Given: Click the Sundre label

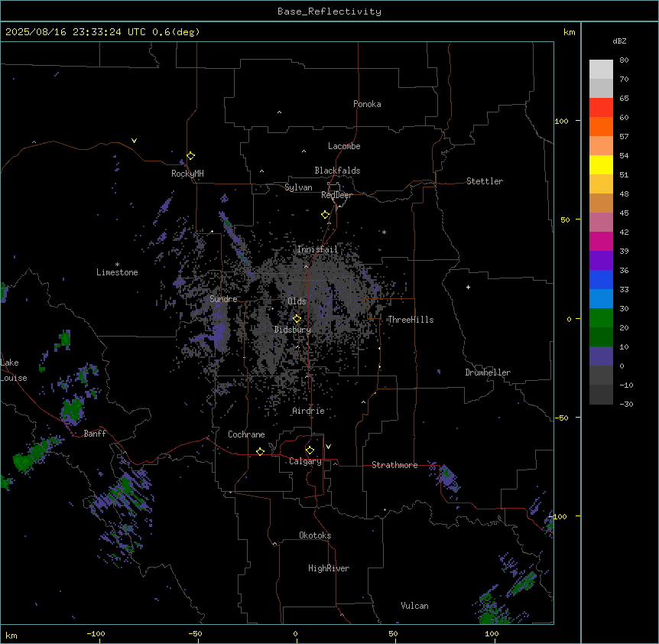Looking at the screenshot, I should (x=223, y=299).
